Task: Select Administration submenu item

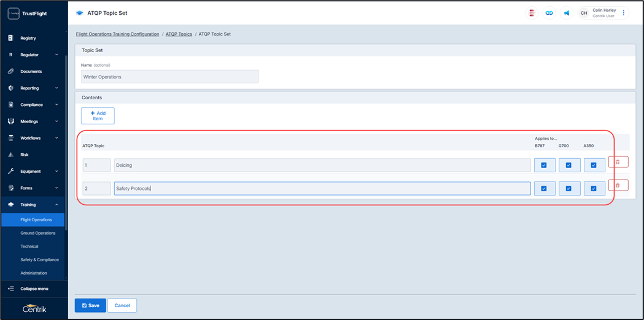Action: 33,273
